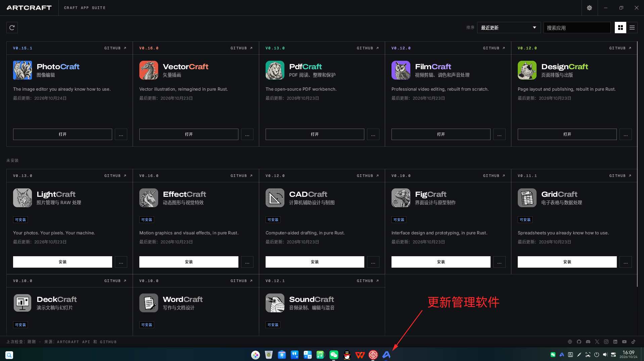The image size is (644, 361).
Task: Open the PhotoCraft GitHub link
Action: (115, 48)
